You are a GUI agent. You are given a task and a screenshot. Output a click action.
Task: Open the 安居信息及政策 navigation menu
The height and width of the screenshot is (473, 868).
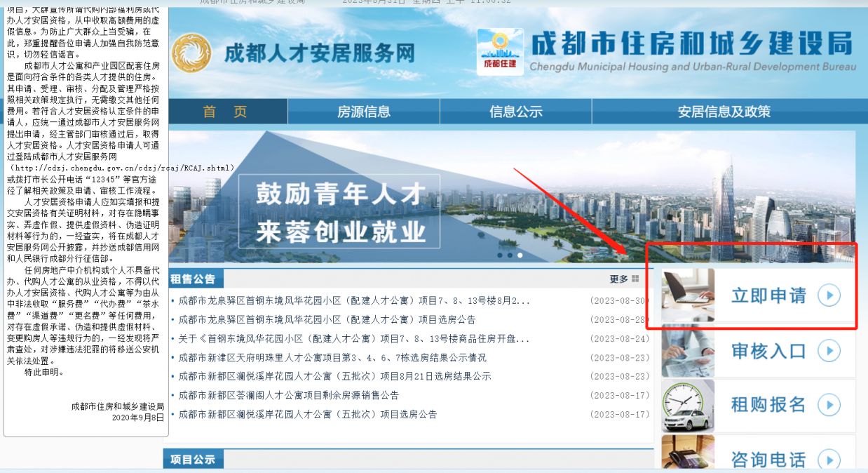point(724,112)
